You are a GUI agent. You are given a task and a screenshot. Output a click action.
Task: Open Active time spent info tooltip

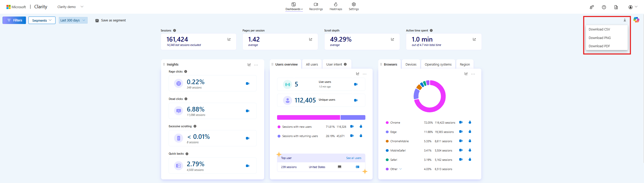click(x=431, y=30)
